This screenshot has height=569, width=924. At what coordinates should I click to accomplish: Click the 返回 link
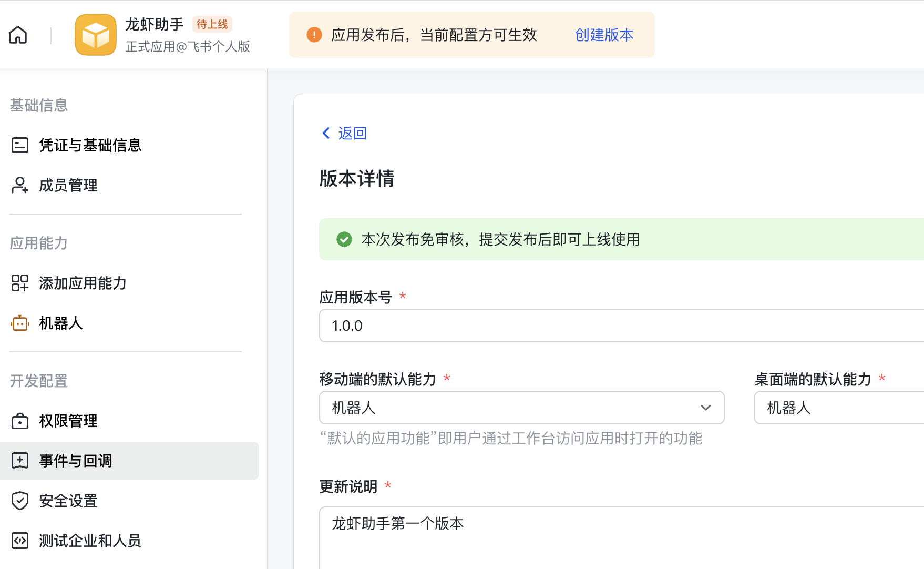pos(352,133)
